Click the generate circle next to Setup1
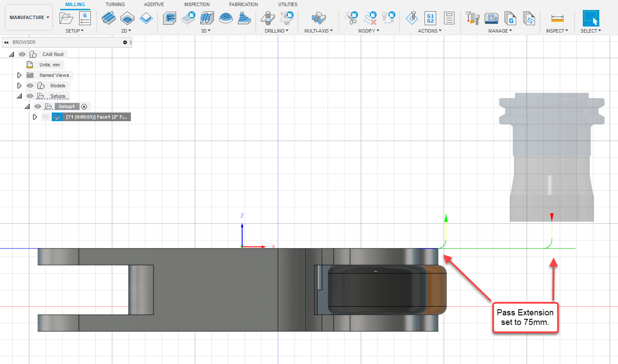The image size is (618, 364). (x=84, y=106)
